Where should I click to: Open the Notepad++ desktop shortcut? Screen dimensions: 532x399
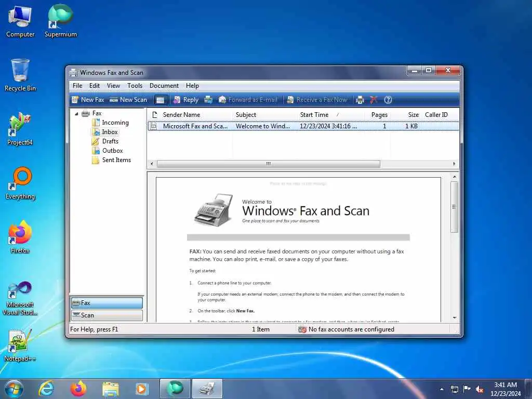20,345
